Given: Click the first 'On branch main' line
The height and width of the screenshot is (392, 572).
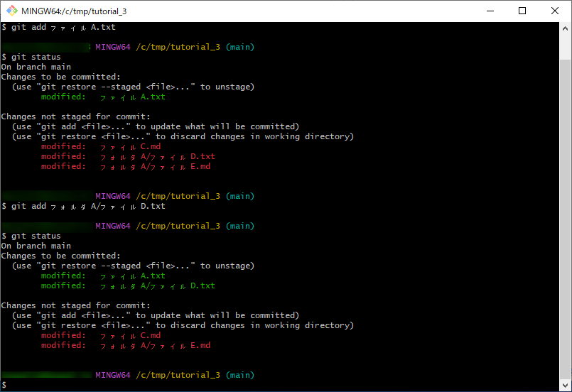Looking at the screenshot, I should coord(36,67).
